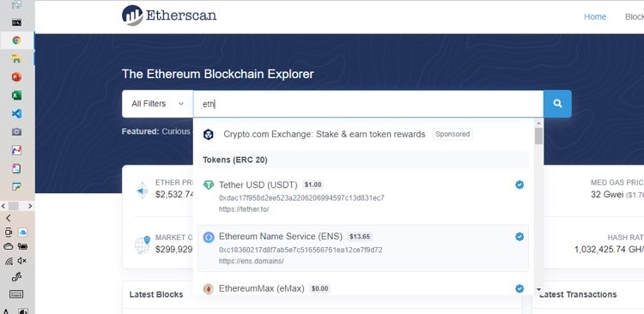Screen dimensions: 644x314
Task: Click the $1.00 price badge
Action: (313, 184)
